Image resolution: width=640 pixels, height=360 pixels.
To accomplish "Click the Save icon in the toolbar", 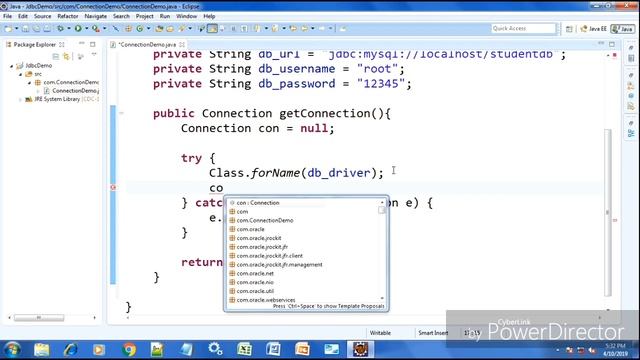I will click(x=25, y=29).
